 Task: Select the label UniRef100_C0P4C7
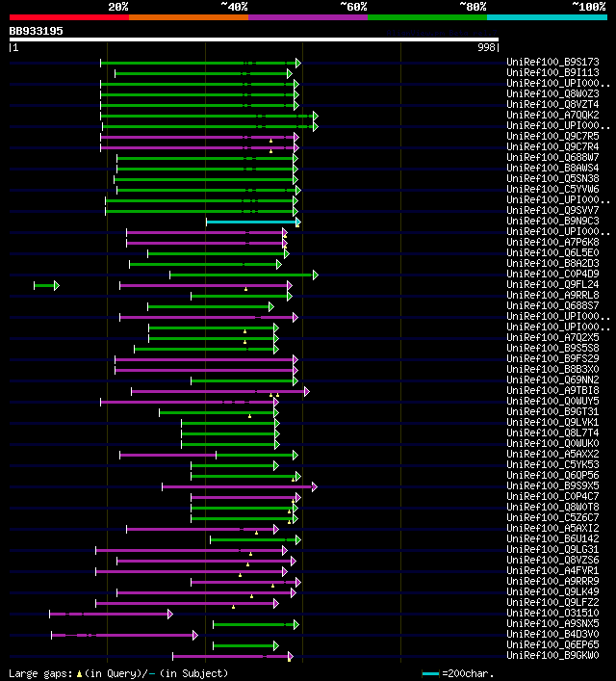point(552,496)
